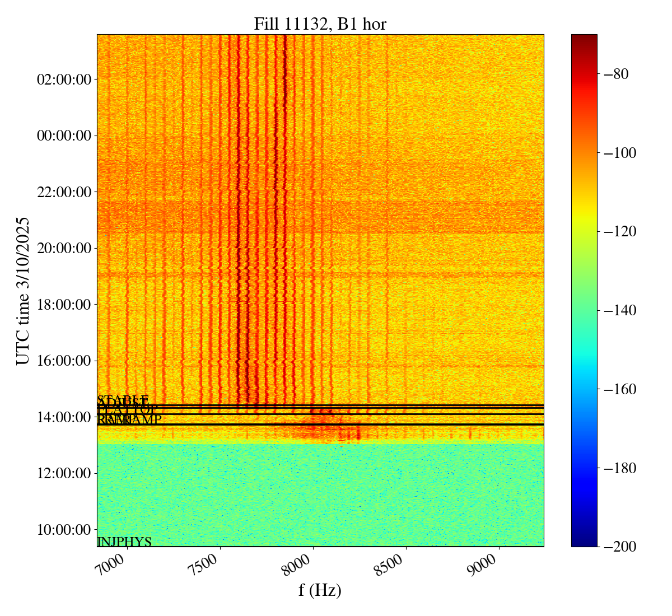Screen dimensions: 672x616
Task: Click the 10:00:00 time tick label
Action: pyautogui.click(x=64, y=530)
